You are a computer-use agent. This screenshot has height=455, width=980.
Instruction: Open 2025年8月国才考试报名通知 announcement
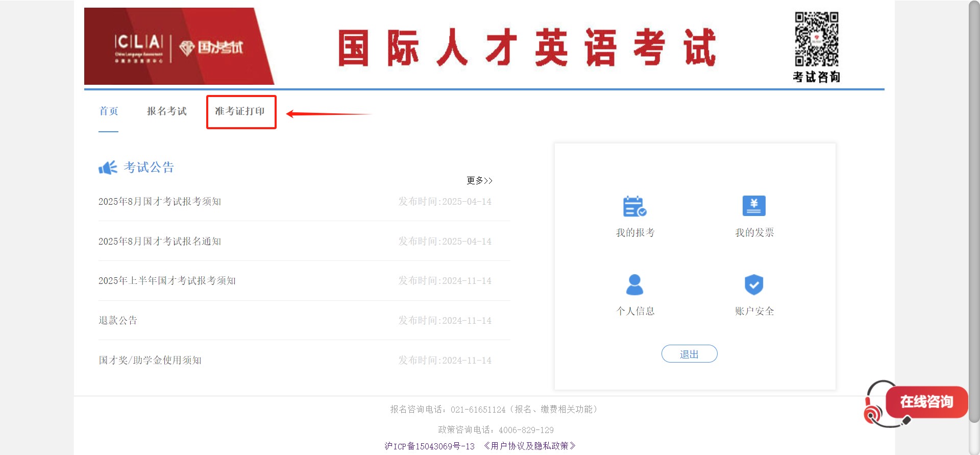pos(160,242)
